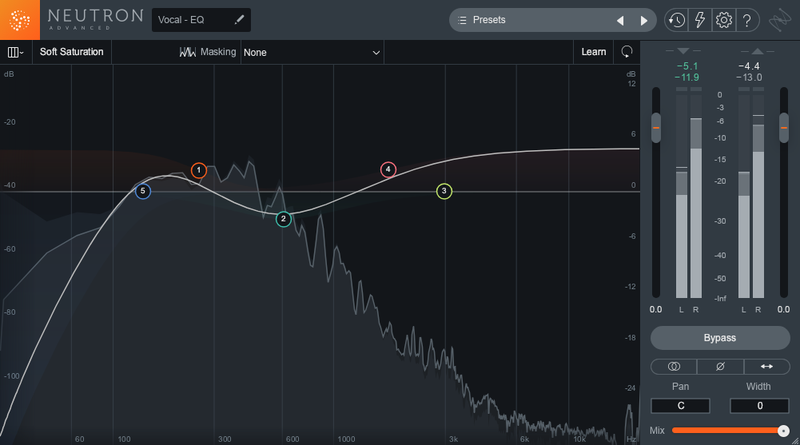This screenshot has height=445, width=800.
Task: Click the pencil icon to rename Vocal - EQ
Action: (x=239, y=20)
